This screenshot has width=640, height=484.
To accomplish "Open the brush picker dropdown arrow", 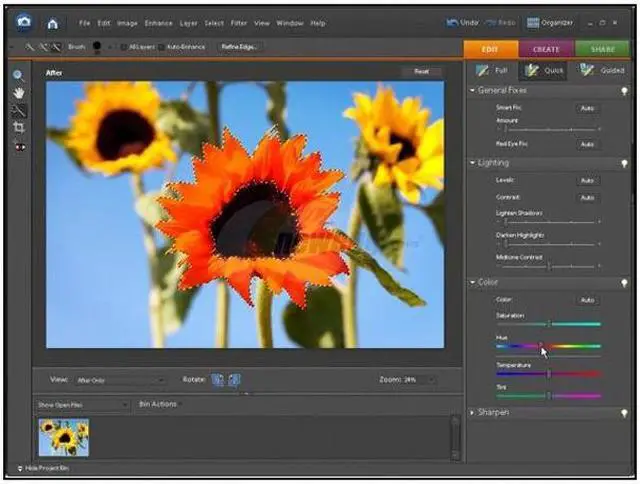I will click(x=109, y=47).
